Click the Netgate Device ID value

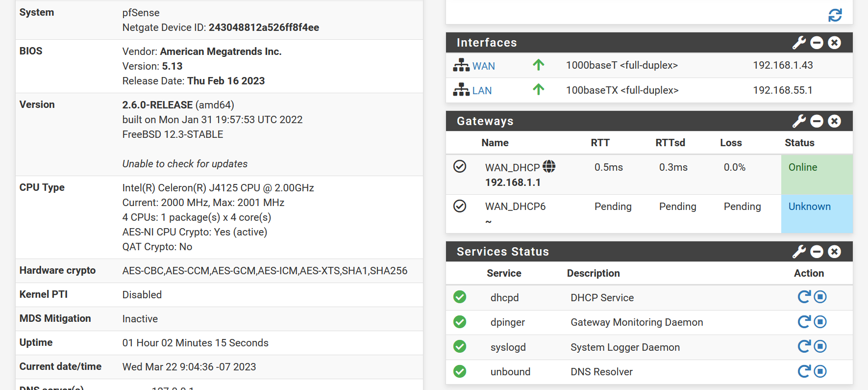tap(264, 27)
